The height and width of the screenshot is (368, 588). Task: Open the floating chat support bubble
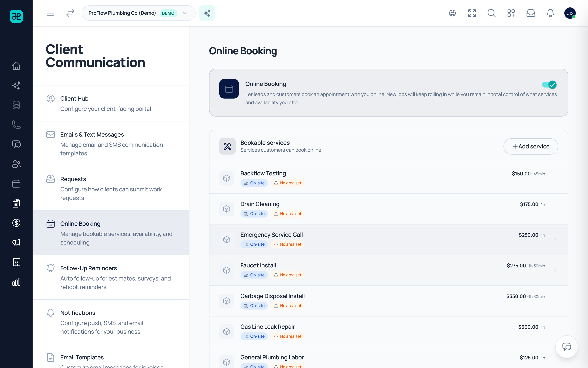(567, 347)
